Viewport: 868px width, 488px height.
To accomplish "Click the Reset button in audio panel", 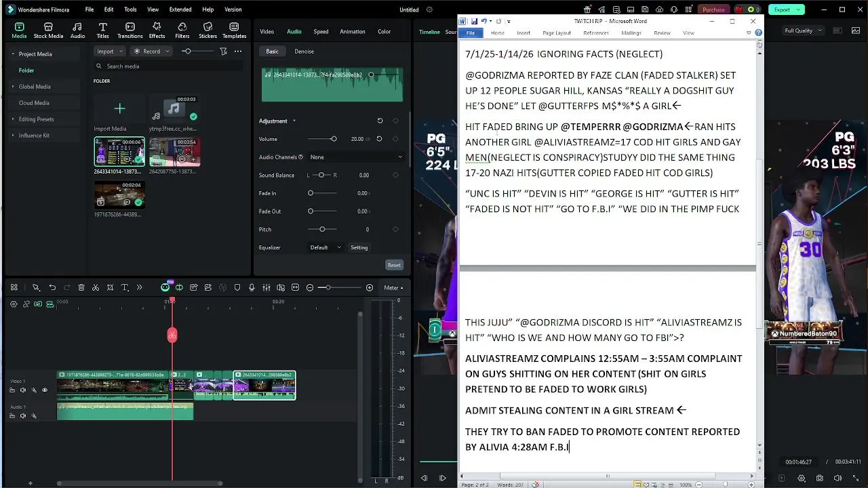I will tap(394, 265).
